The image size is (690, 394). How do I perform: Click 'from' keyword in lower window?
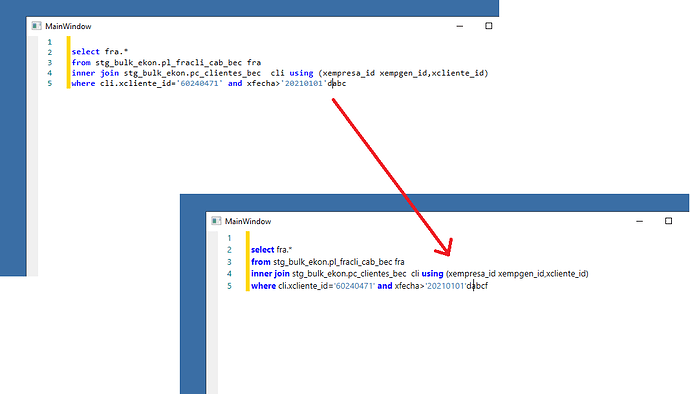[x=261, y=261]
